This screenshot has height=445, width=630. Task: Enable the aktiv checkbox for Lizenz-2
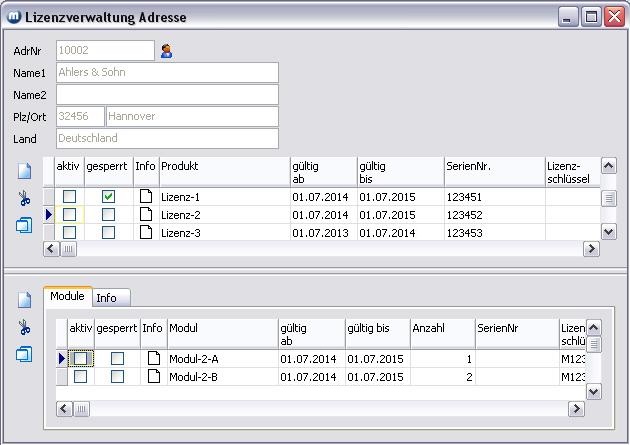pyautogui.click(x=69, y=215)
